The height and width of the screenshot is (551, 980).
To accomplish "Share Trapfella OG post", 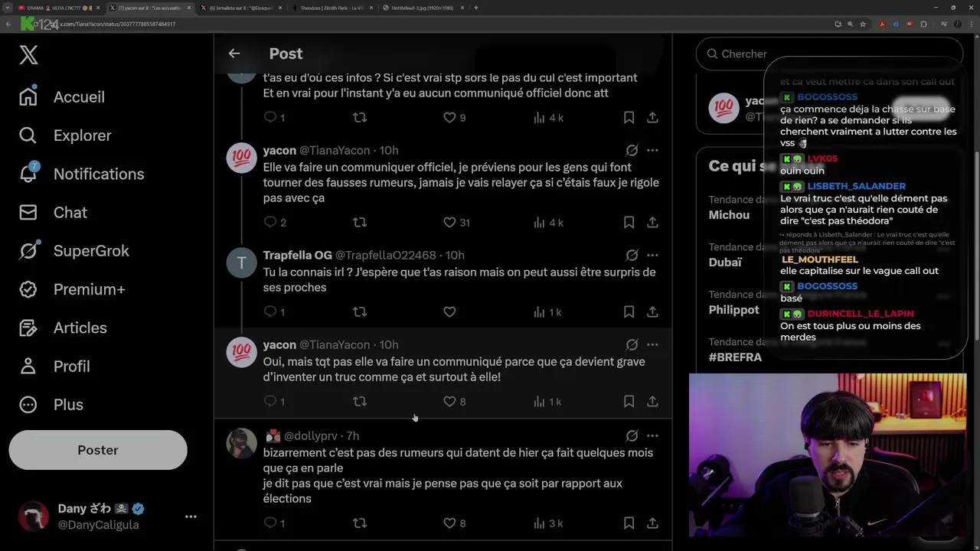I will point(652,311).
